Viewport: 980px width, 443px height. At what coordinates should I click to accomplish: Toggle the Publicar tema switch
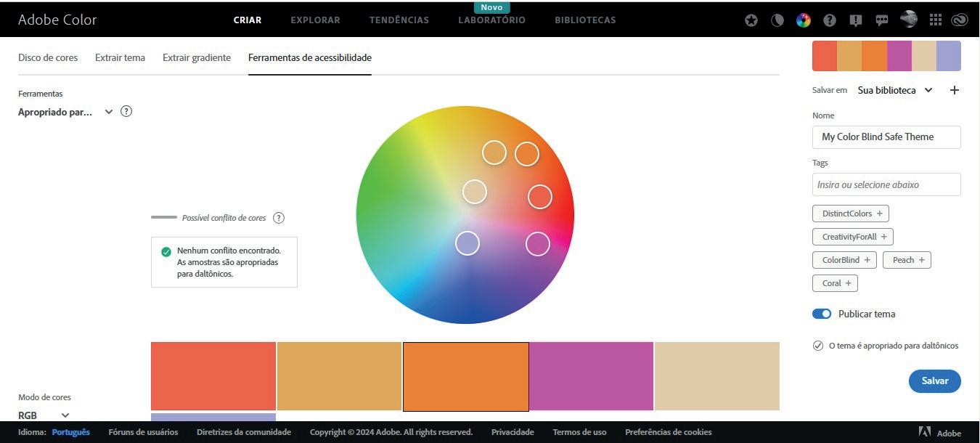tap(822, 314)
